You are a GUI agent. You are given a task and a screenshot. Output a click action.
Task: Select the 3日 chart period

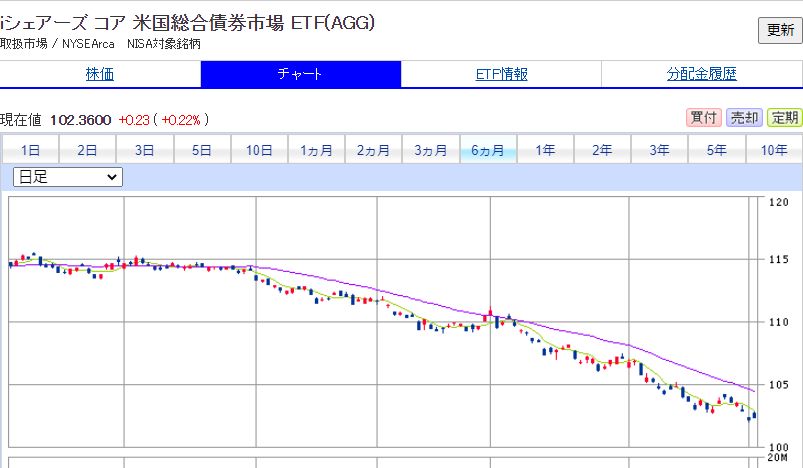click(145, 150)
